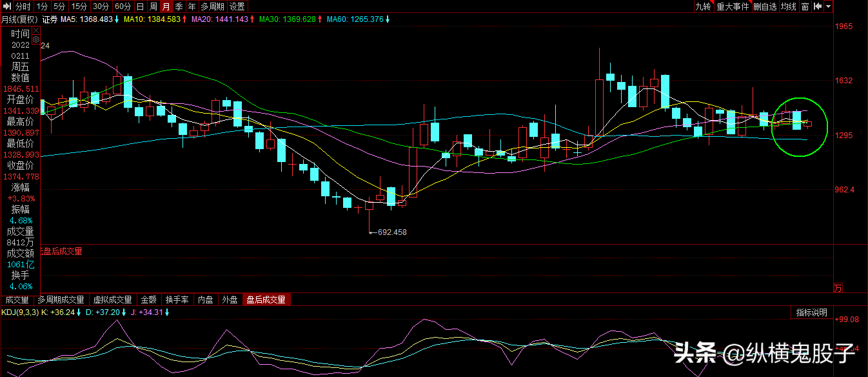Switch to 周 weekly period
868x377 pixels.
coord(153,6)
